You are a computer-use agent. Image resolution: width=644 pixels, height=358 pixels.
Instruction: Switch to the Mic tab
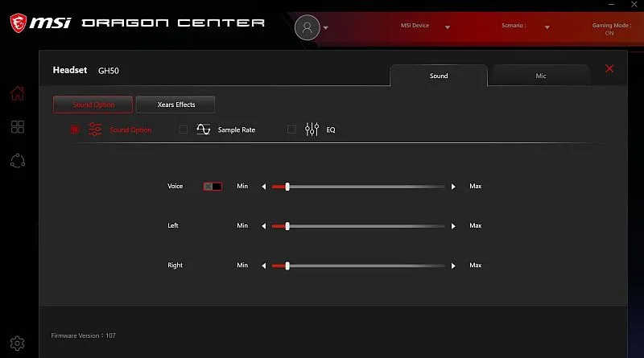541,76
